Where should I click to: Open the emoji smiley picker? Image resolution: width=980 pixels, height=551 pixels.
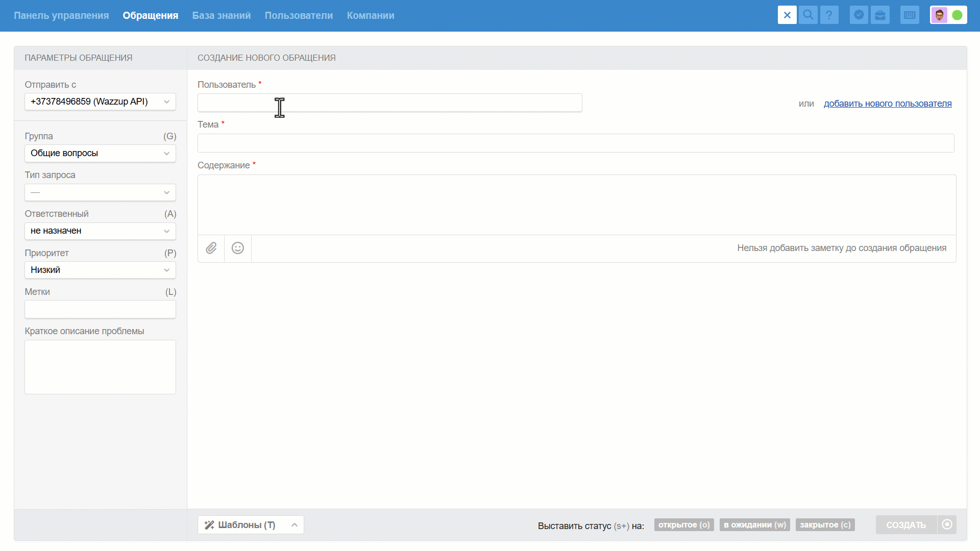coord(238,248)
